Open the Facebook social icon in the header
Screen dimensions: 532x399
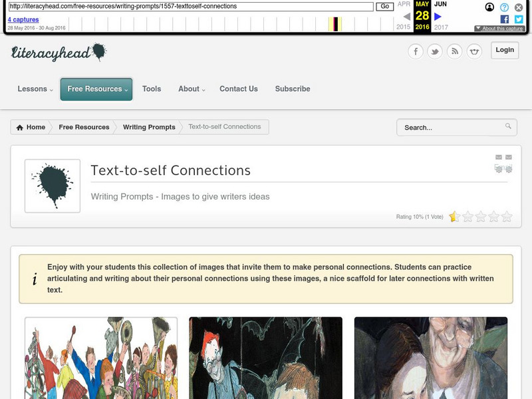click(415, 52)
